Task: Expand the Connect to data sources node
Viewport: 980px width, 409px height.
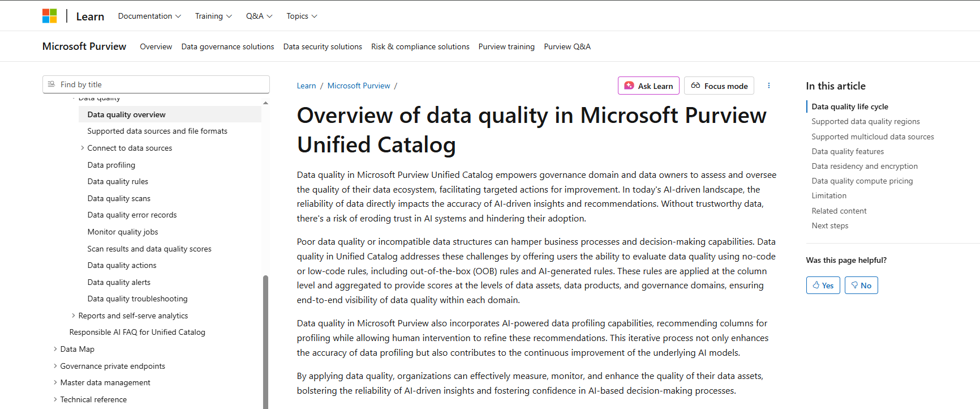Action: [82, 148]
